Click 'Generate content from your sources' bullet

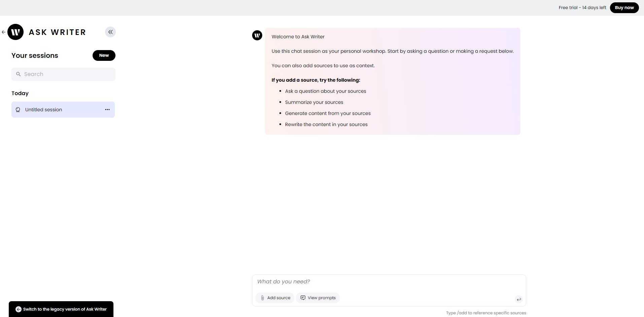(x=328, y=113)
